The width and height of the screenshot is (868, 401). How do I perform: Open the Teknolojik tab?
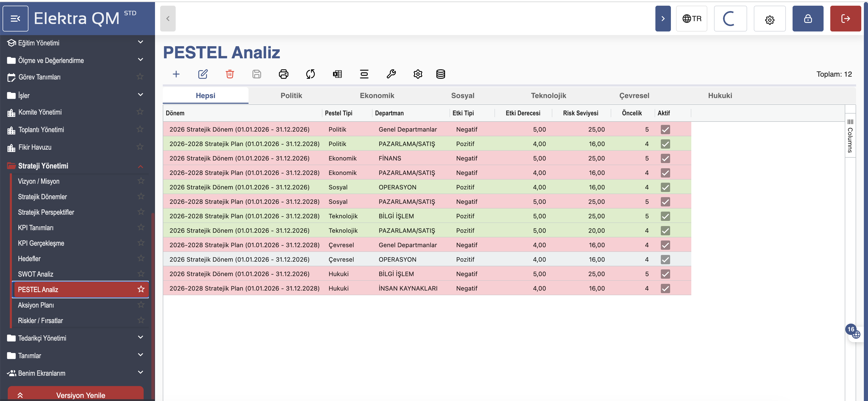(548, 96)
